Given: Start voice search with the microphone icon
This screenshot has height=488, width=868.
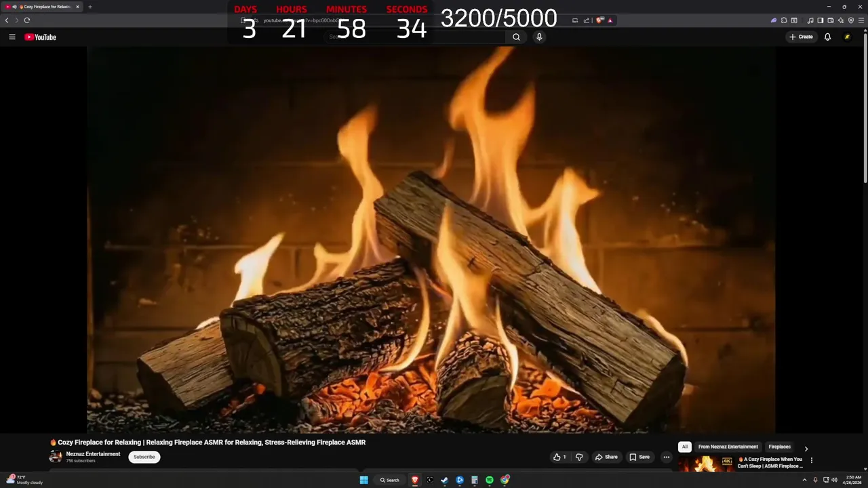Looking at the screenshot, I should [x=539, y=37].
